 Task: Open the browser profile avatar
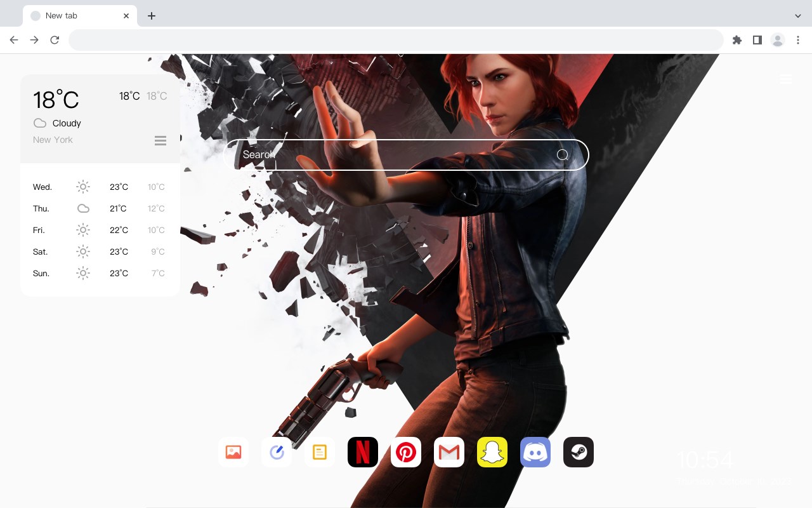click(778, 40)
